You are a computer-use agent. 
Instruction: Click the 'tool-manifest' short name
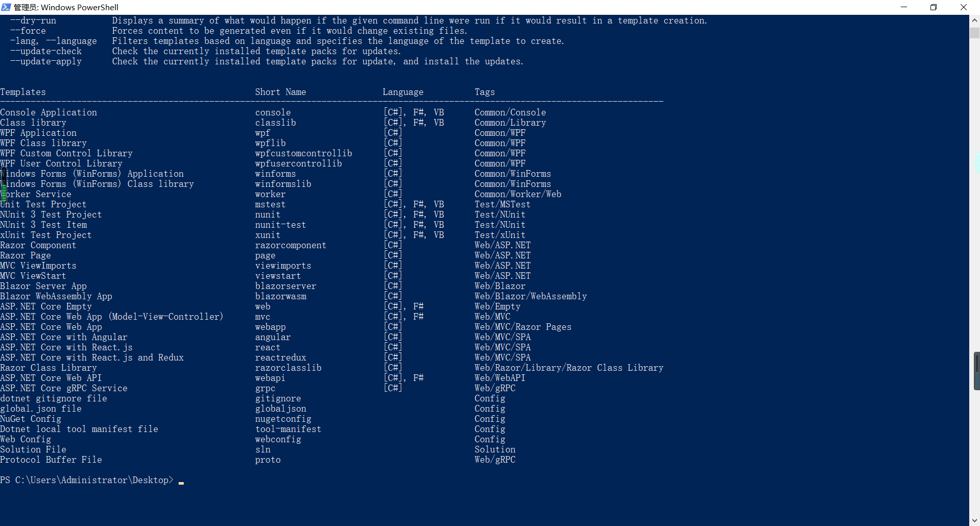288,429
